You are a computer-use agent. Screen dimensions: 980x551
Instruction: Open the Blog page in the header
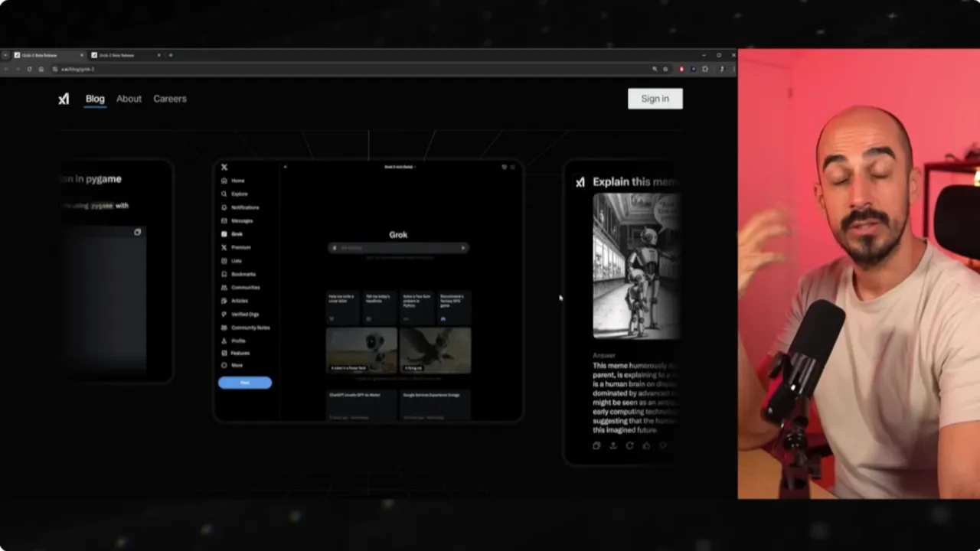pyautogui.click(x=95, y=99)
